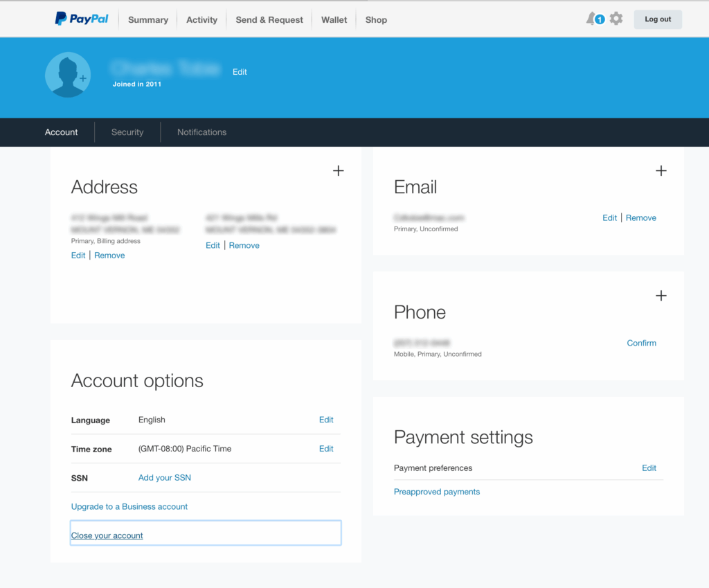This screenshot has width=709, height=588.
Task: Click the Log out button
Action: point(657,19)
